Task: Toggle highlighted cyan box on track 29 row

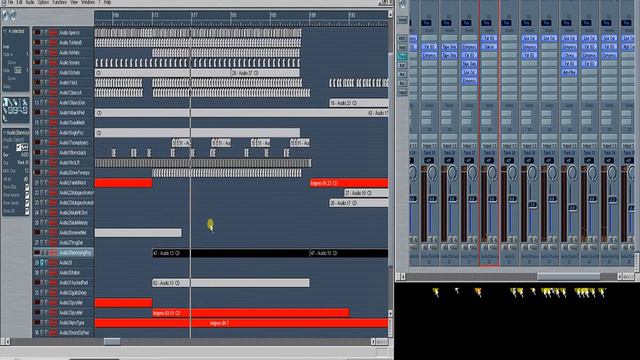Action: tap(42, 263)
